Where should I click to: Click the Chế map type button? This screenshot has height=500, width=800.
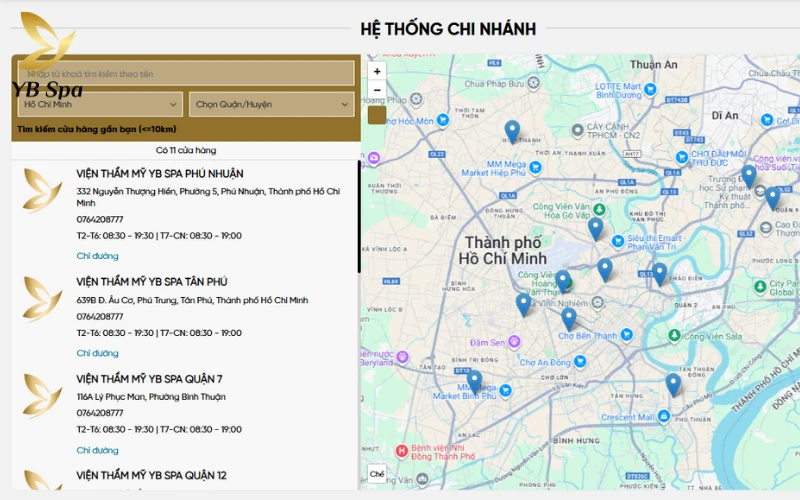click(x=377, y=474)
